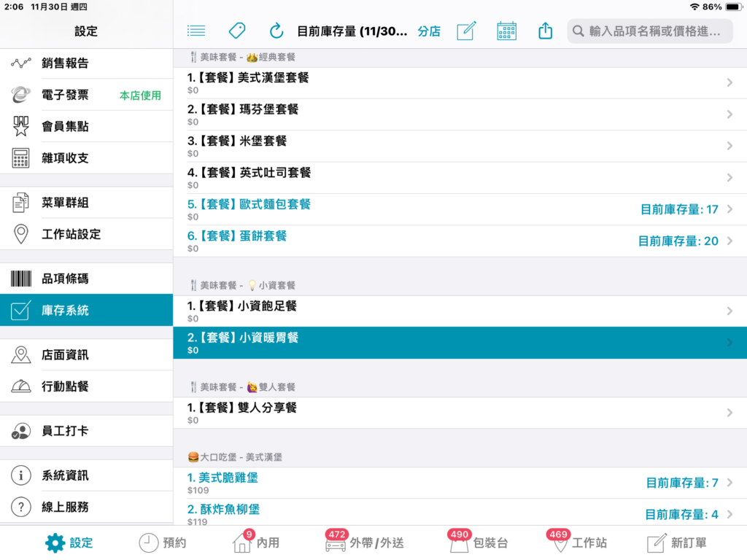Tap the battery indicator in status bar
The height and width of the screenshot is (560, 747).
coord(733,7)
